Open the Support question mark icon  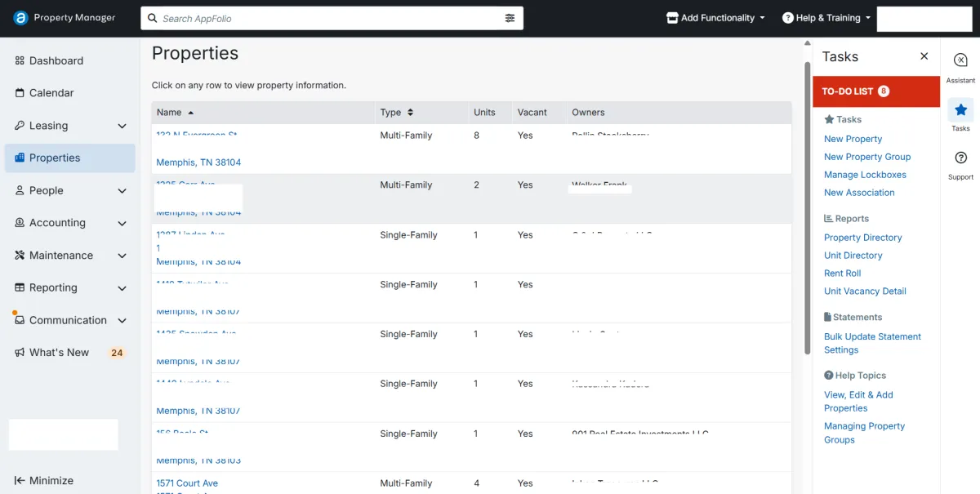960,158
